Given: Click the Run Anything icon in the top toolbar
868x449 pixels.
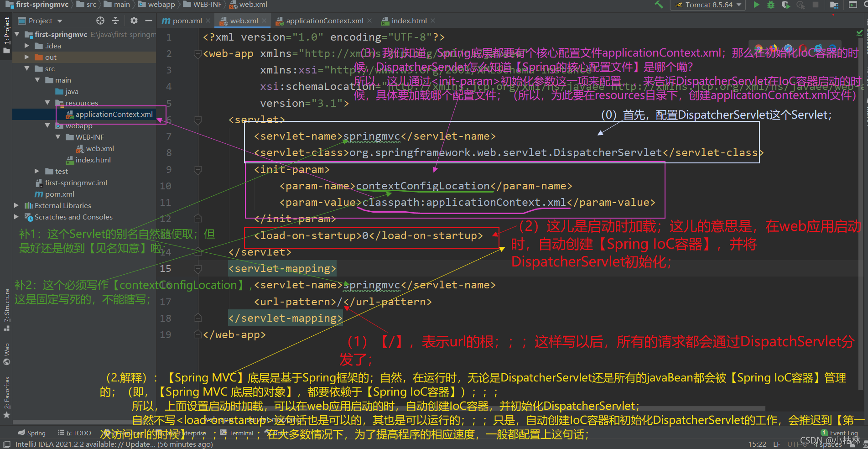Looking at the screenshot, I should click(852, 5).
